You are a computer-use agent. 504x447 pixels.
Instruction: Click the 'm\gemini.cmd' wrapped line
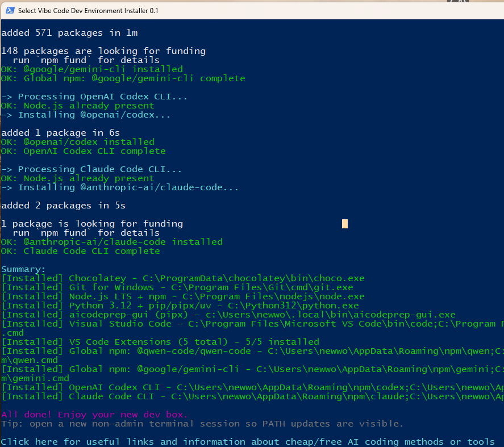point(35,378)
